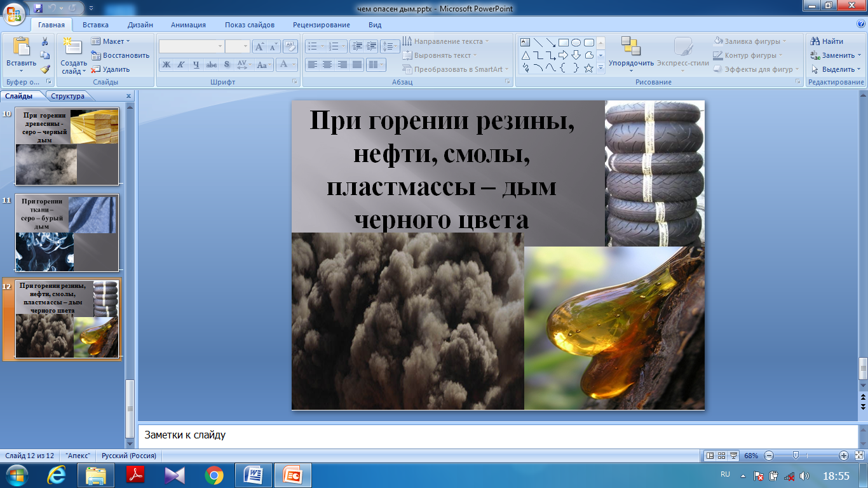The width and height of the screenshot is (868, 488).
Task: Expand the shapes gallery more arrow
Action: coord(601,68)
